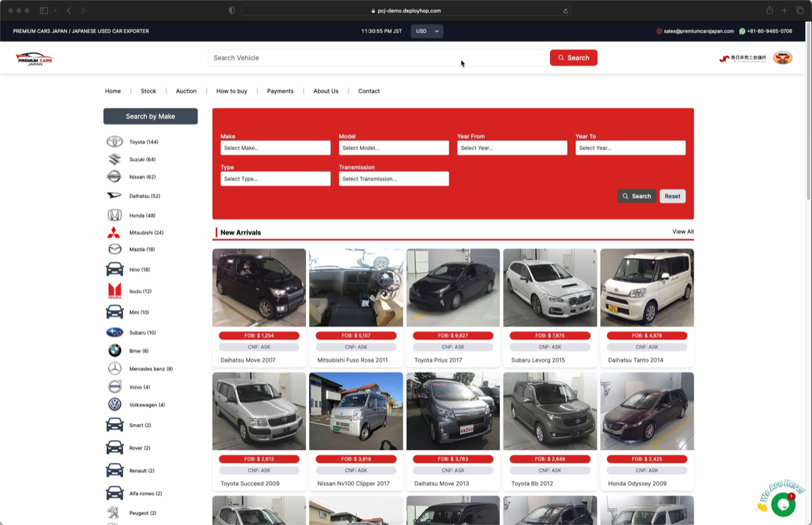Click the Volkswagen logo icon
This screenshot has width=812, height=525.
tap(114, 405)
